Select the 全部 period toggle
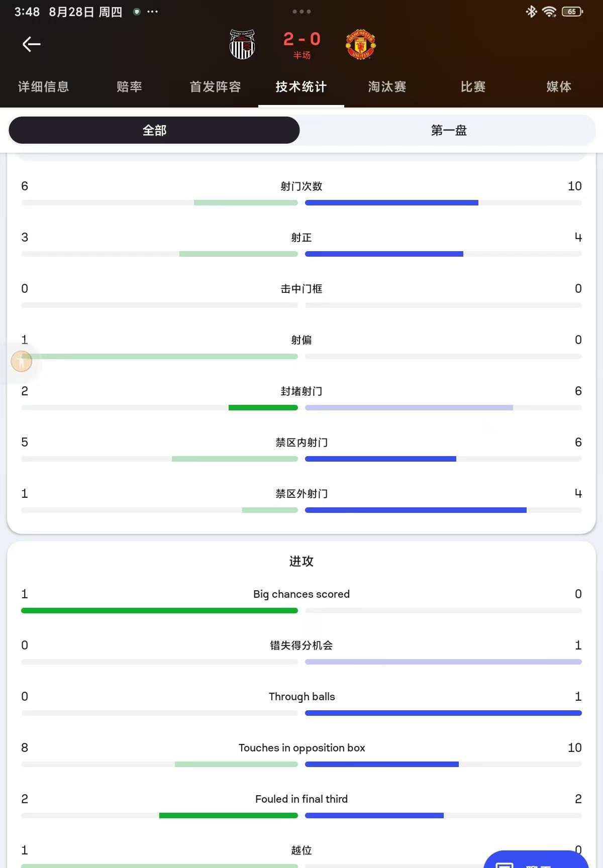Image resolution: width=603 pixels, height=868 pixels. click(154, 131)
